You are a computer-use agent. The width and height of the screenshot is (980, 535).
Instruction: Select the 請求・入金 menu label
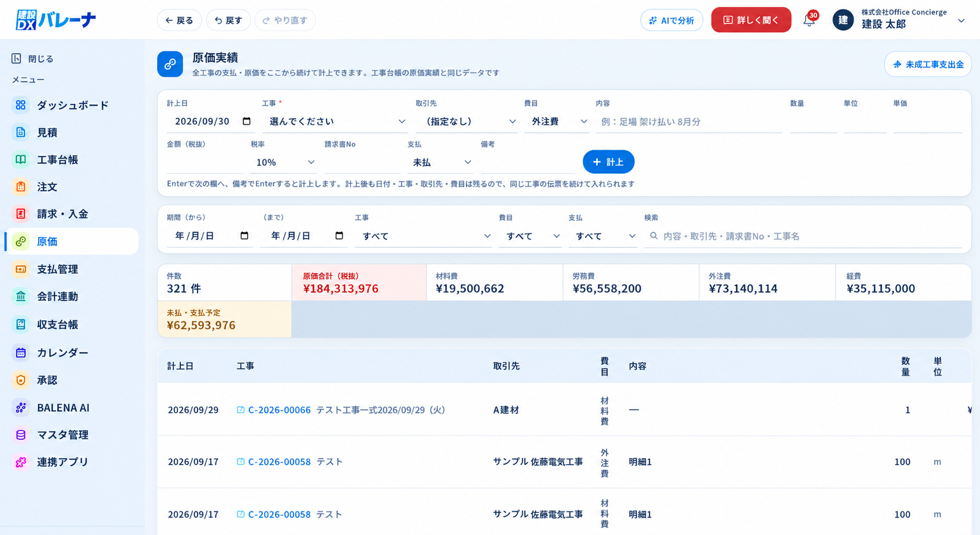pyautogui.click(x=62, y=214)
